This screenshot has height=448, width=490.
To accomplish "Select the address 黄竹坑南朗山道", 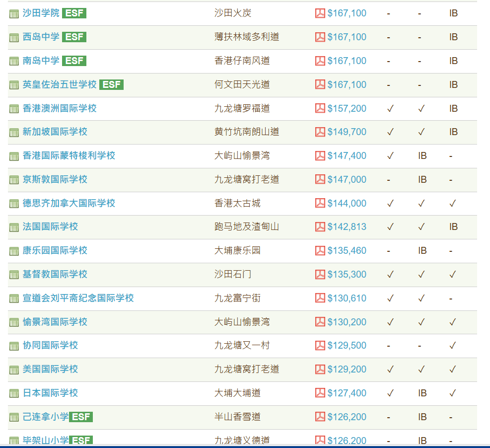I will [247, 132].
